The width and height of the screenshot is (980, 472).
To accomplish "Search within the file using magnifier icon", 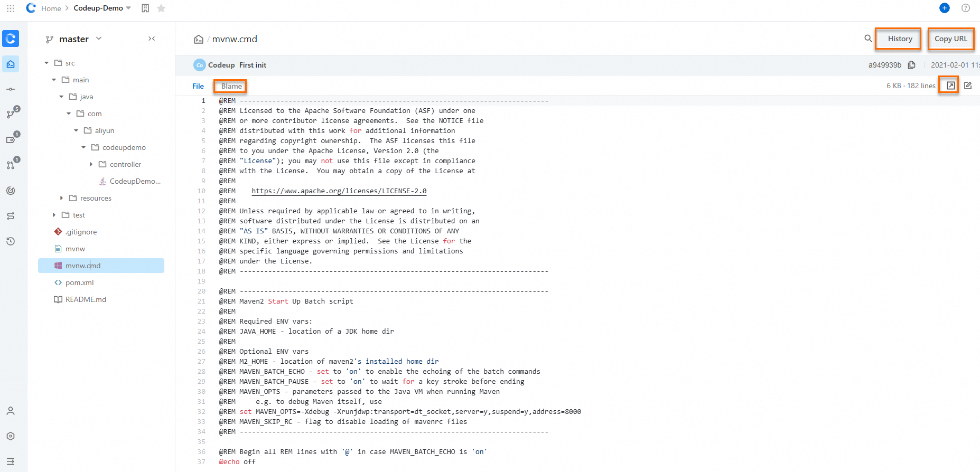I will coord(868,38).
